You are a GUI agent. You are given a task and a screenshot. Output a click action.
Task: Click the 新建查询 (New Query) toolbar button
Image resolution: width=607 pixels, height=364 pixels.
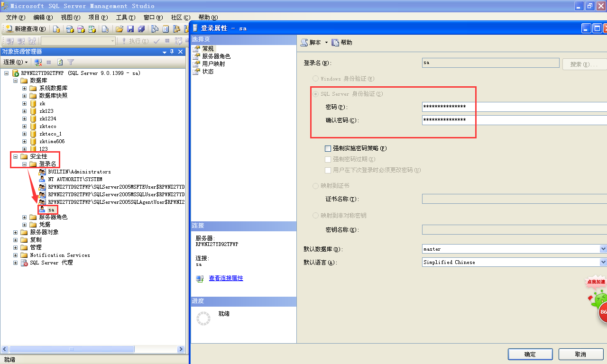click(26, 29)
